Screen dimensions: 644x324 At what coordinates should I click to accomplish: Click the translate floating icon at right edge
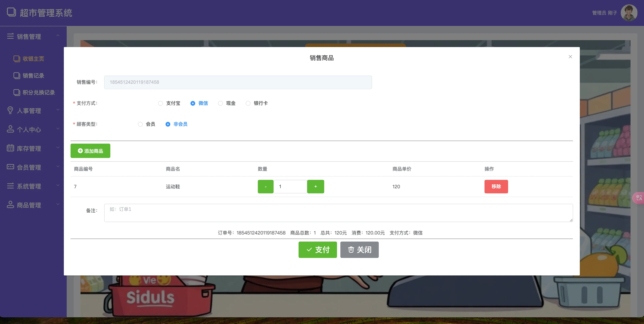coord(639,198)
